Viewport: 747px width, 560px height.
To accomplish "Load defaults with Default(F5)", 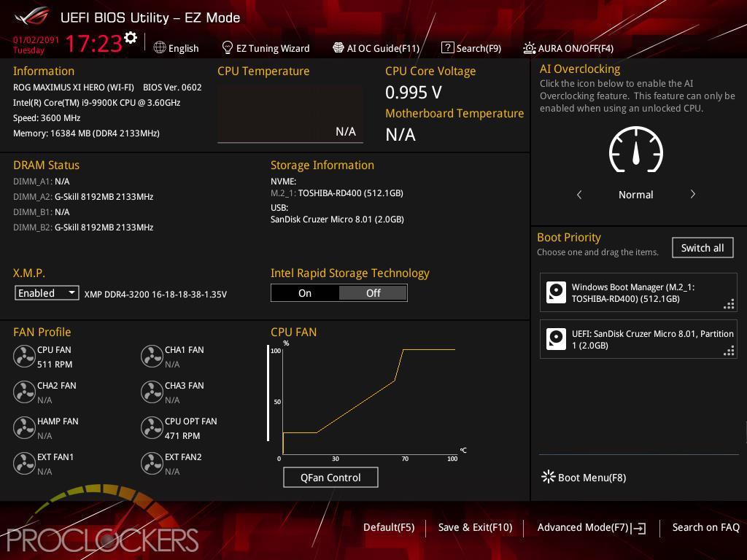I will (389, 527).
